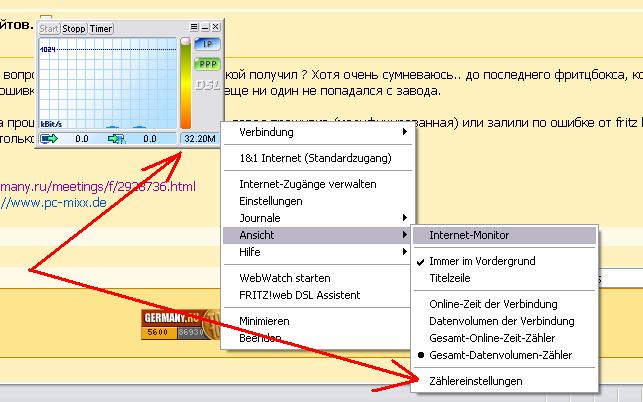Viewport: 643px width, 402px height.
Task: Click the DSL status indicator
Action: click(x=207, y=85)
